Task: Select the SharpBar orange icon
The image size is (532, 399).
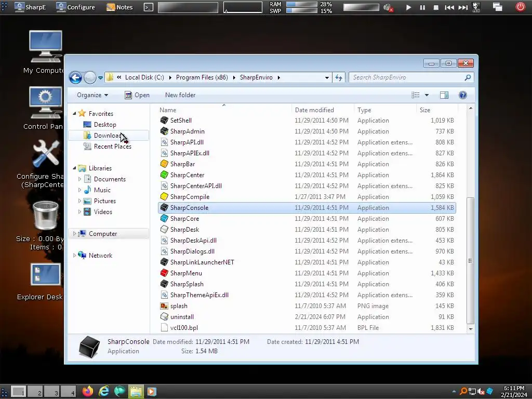Action: tap(164, 164)
